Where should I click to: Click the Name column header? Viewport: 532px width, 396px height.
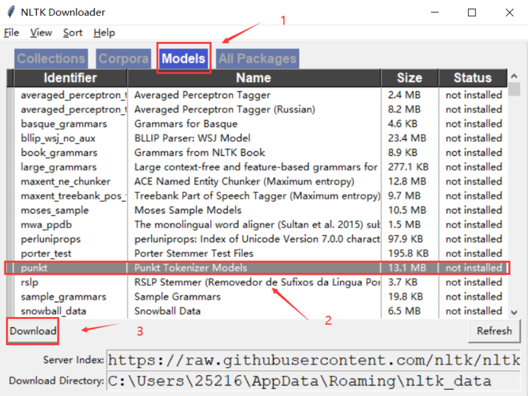click(x=254, y=78)
